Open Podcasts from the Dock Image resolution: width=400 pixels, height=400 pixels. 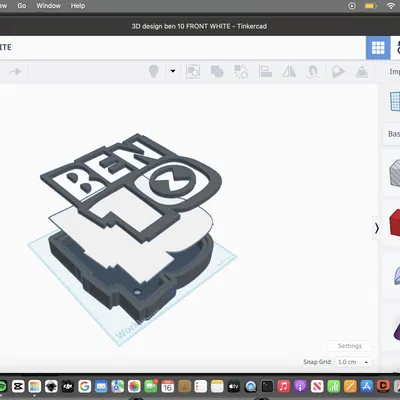(300, 387)
